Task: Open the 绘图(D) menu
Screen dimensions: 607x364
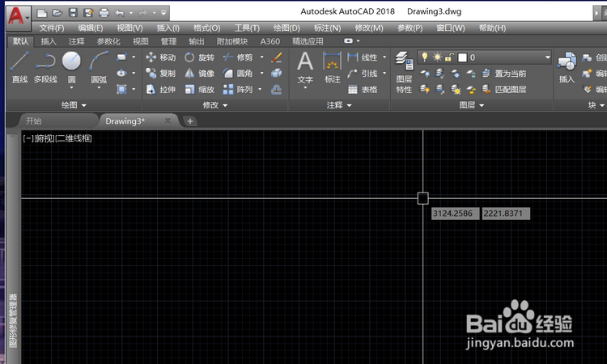Action: 287,28
